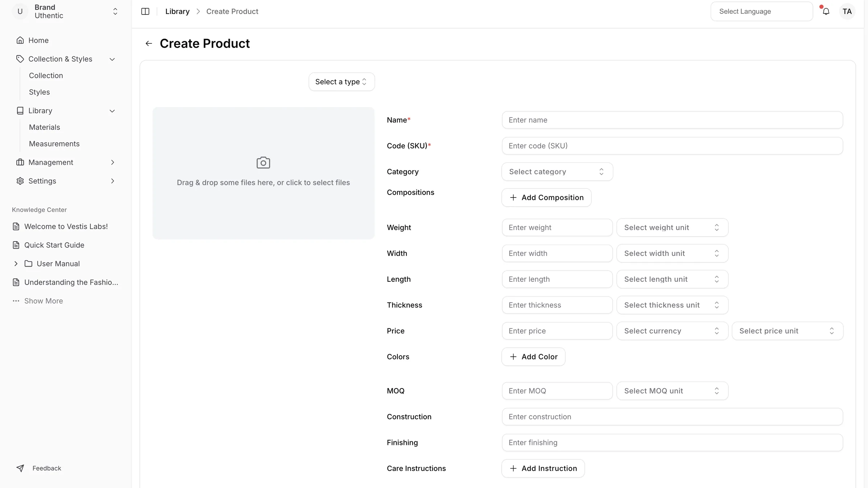Click the back arrow beside Create Product

(x=149, y=43)
